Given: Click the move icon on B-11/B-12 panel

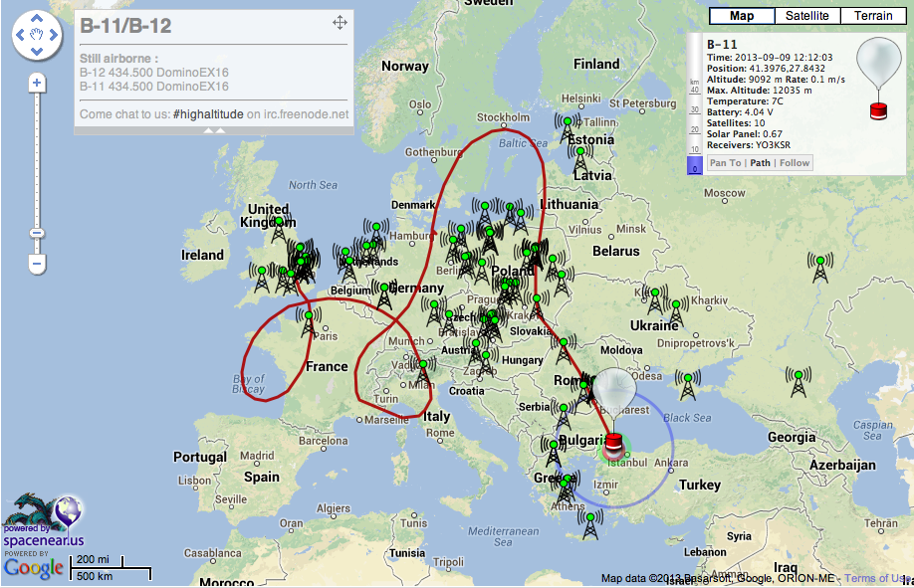Looking at the screenshot, I should pos(340,23).
